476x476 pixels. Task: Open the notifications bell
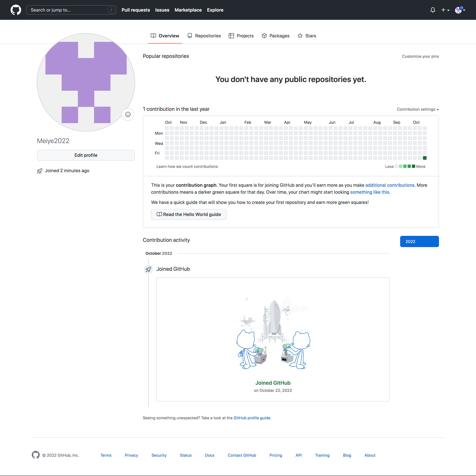(x=433, y=10)
